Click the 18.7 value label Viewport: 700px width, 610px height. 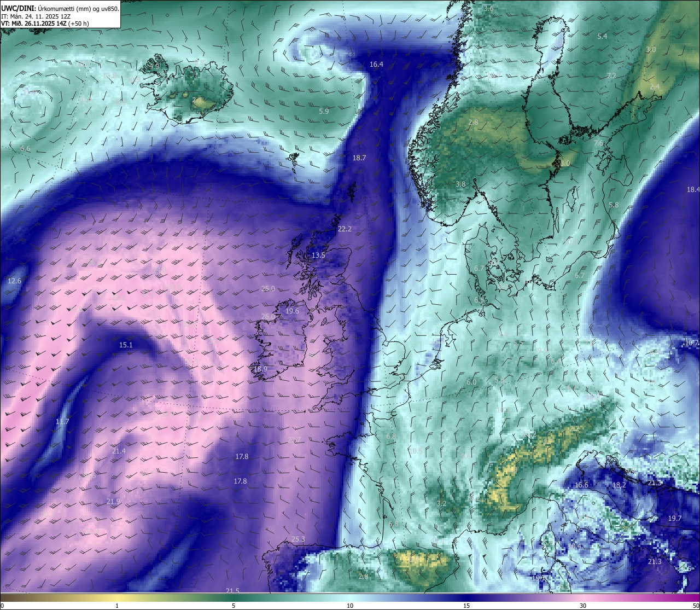click(359, 158)
